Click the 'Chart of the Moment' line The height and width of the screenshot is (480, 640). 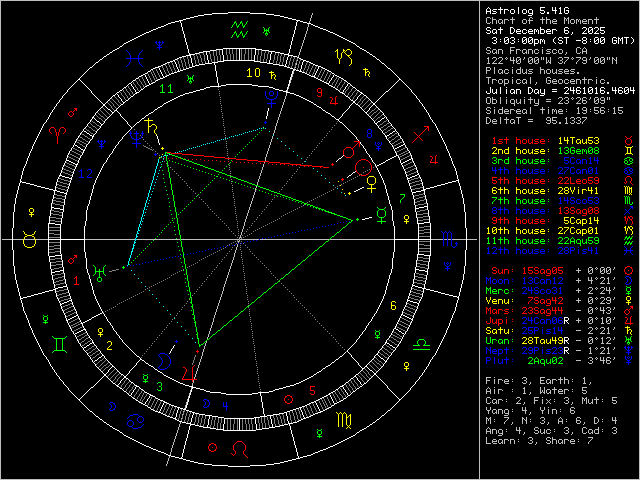(x=542, y=21)
